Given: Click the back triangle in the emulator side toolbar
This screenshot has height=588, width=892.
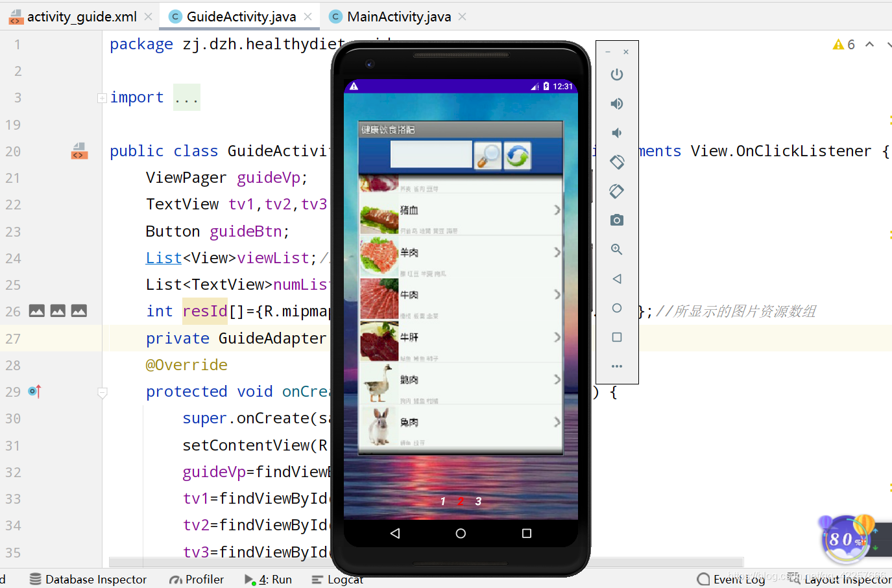Looking at the screenshot, I should coord(617,279).
